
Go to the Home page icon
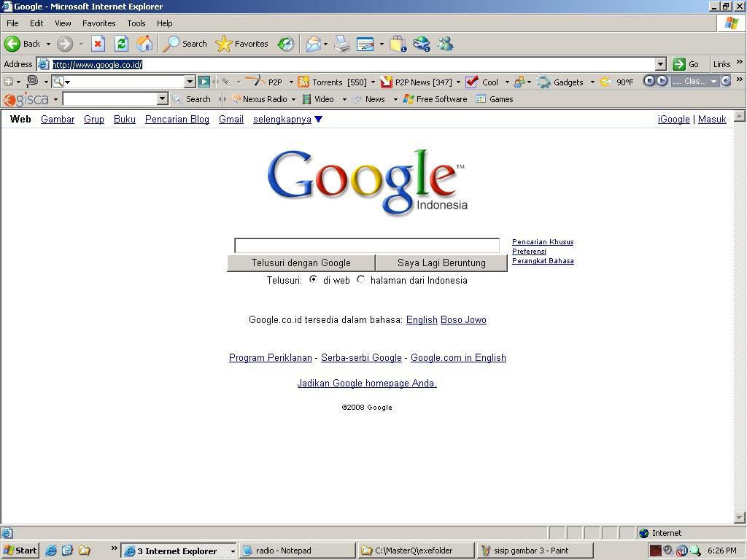145,44
